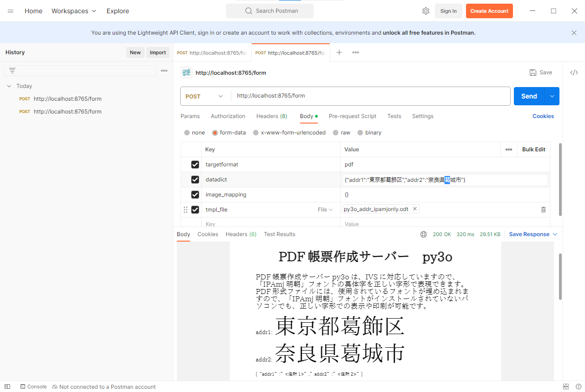Image resolution: width=585 pixels, height=392 pixels.
Task: Select the raw body type
Action: tap(336, 133)
